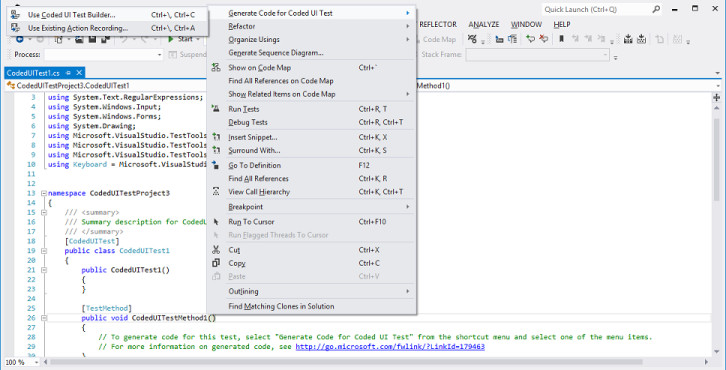
Task: Collapse the public class CodedUITest1 block
Action: click(44, 251)
